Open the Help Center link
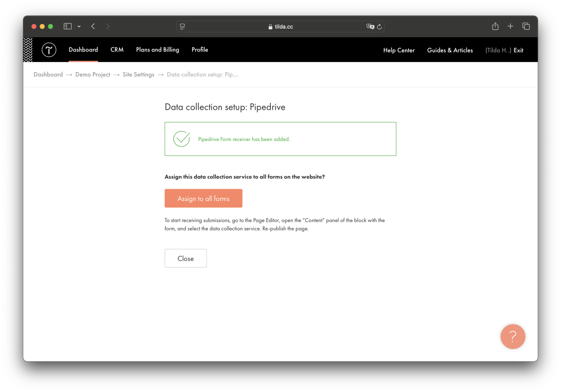The width and height of the screenshot is (561, 392). pyautogui.click(x=399, y=50)
